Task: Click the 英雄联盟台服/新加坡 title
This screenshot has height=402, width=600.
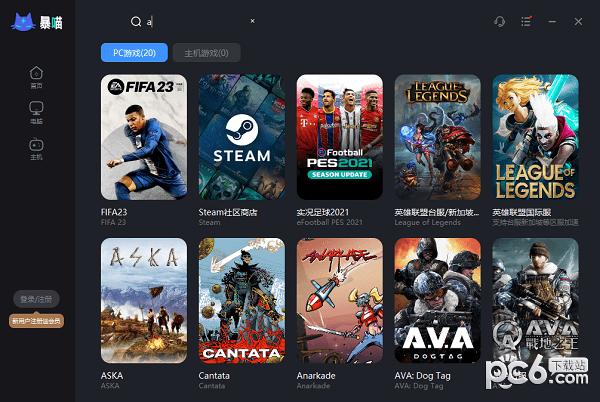Action: click(437, 212)
